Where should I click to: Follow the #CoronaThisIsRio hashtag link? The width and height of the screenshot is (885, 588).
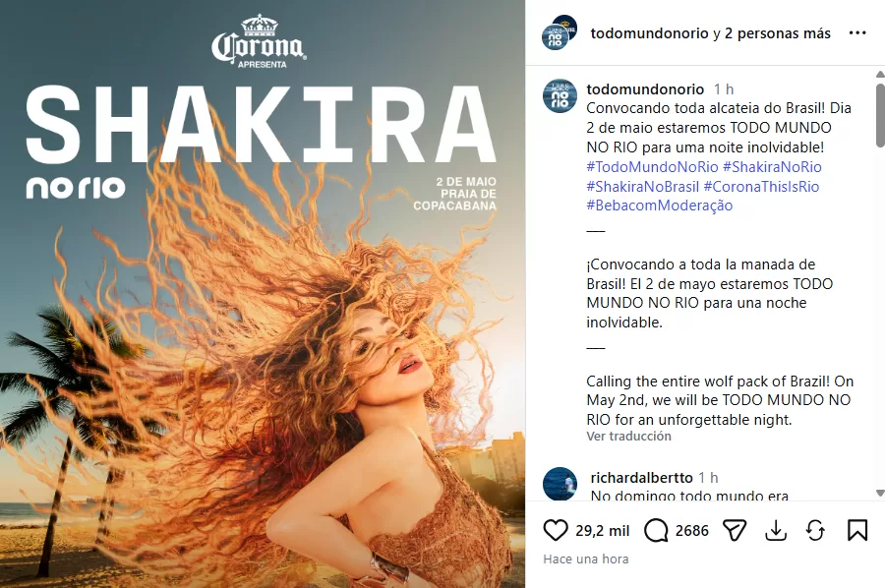[x=761, y=186]
